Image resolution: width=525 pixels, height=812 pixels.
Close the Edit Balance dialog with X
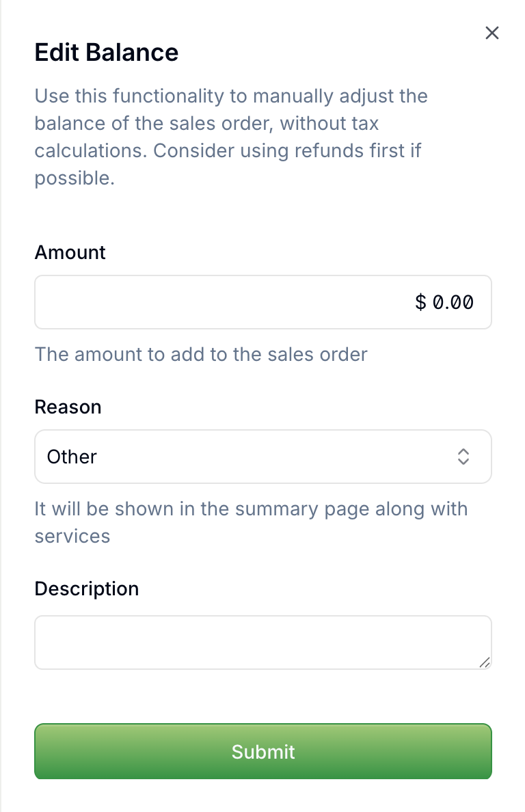[x=492, y=33]
